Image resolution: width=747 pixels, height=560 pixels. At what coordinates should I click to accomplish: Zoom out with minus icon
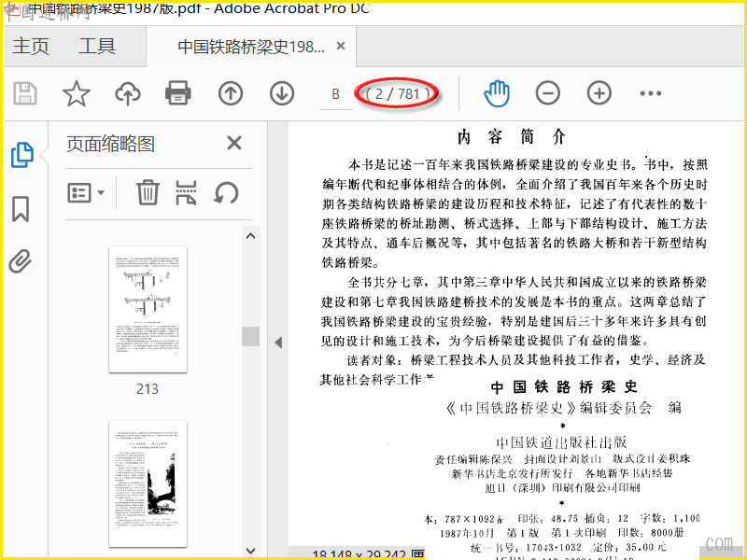(548, 93)
